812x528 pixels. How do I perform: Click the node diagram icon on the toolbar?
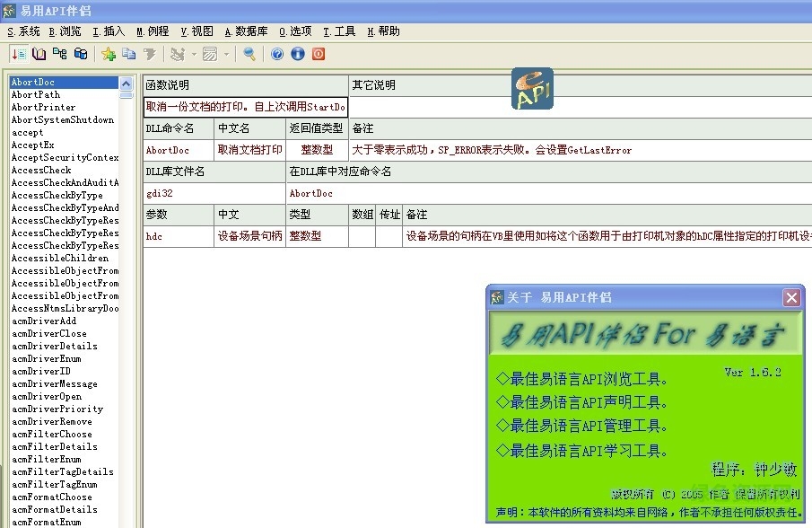59,54
